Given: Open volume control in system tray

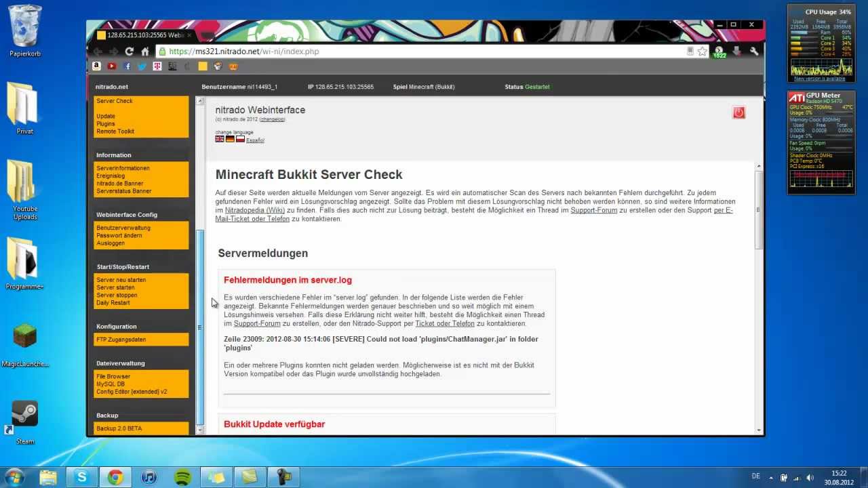Looking at the screenshot, I should (810, 477).
